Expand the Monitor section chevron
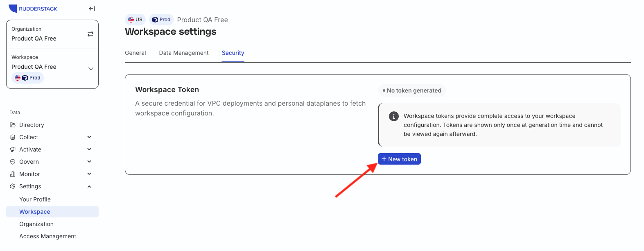644x251 pixels. (x=89, y=174)
